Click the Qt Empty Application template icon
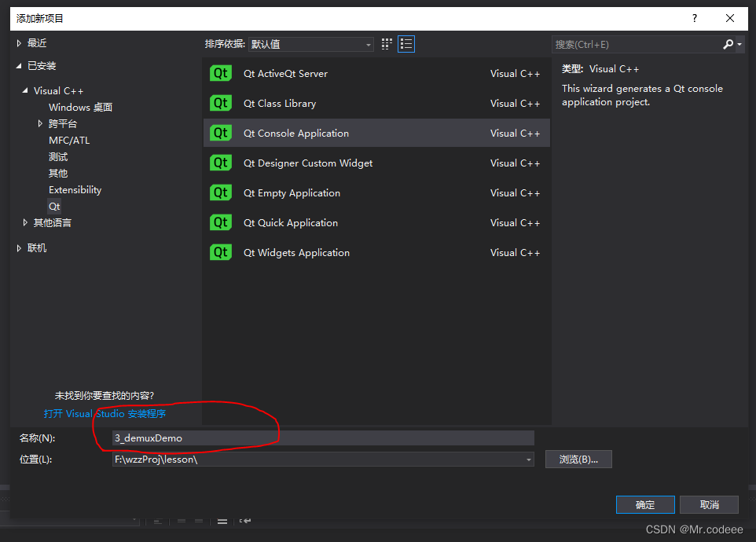The height and width of the screenshot is (542, 756). pos(221,192)
